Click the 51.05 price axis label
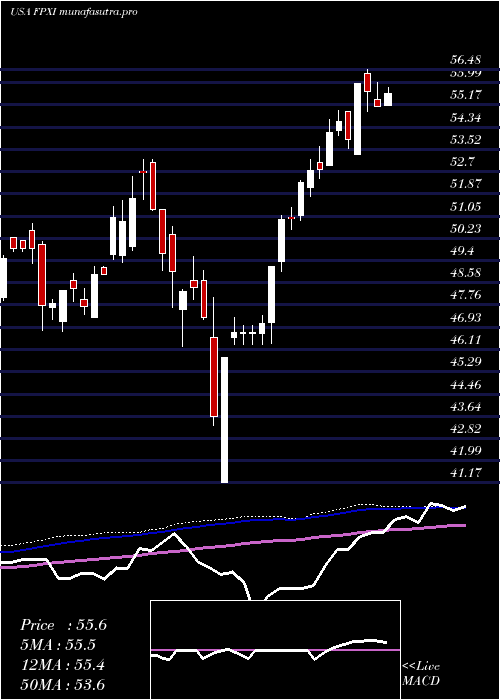500x700 pixels. (465, 206)
